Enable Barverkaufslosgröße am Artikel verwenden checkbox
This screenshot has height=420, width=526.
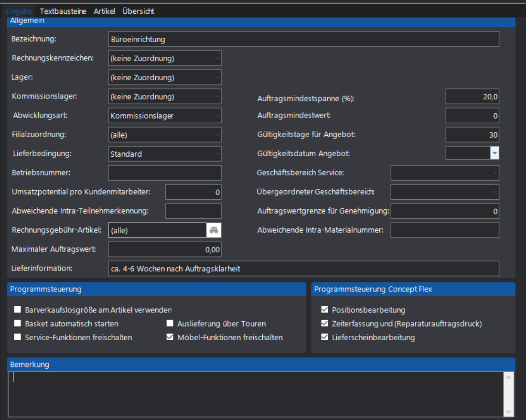[x=18, y=310]
